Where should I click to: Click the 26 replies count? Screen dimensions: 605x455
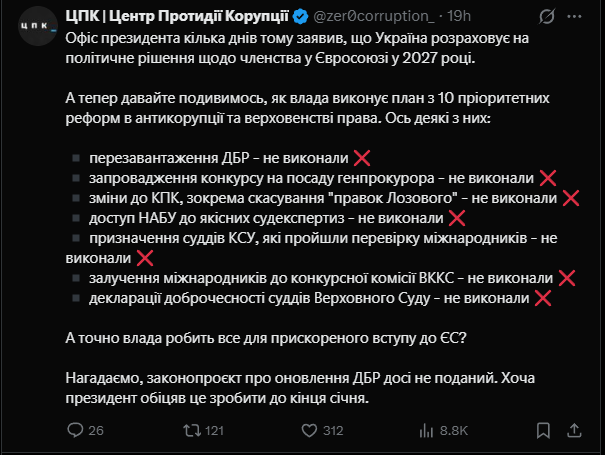pyautogui.click(x=96, y=431)
